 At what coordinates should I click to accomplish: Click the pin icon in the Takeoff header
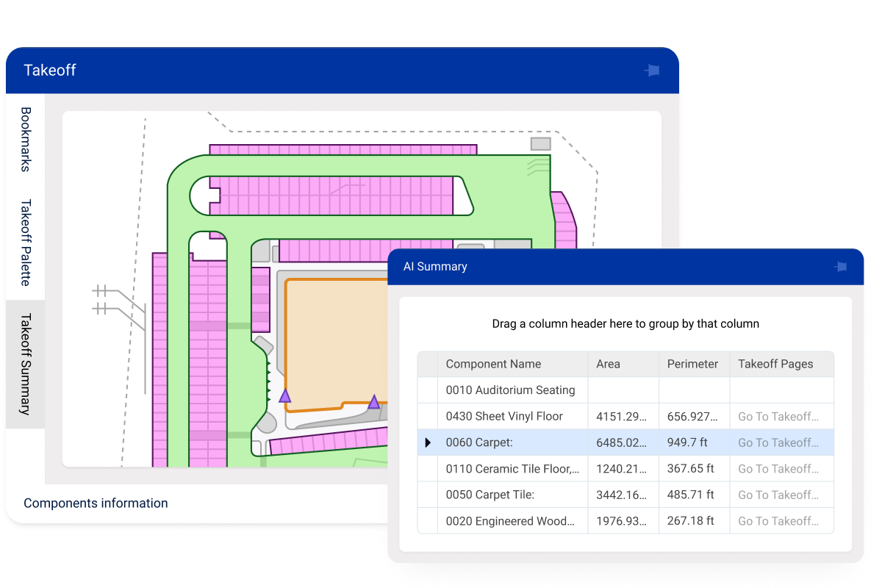pos(652,71)
